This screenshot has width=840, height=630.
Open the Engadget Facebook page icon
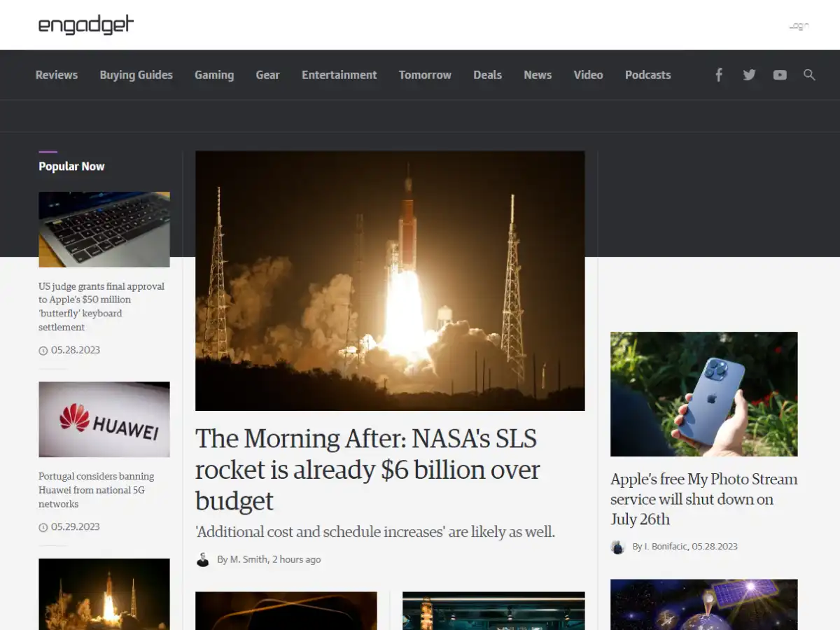tap(718, 75)
